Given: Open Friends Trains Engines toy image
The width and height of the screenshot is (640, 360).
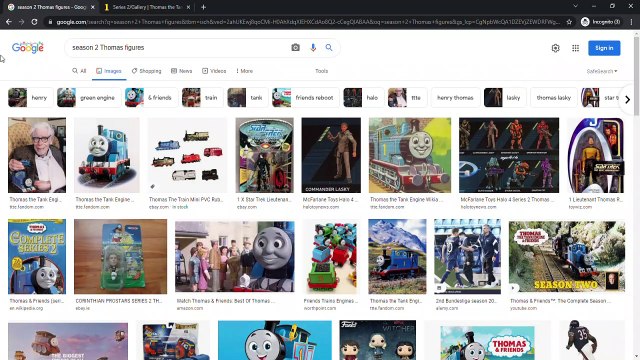Looking at the screenshot, I should pos(331,256).
